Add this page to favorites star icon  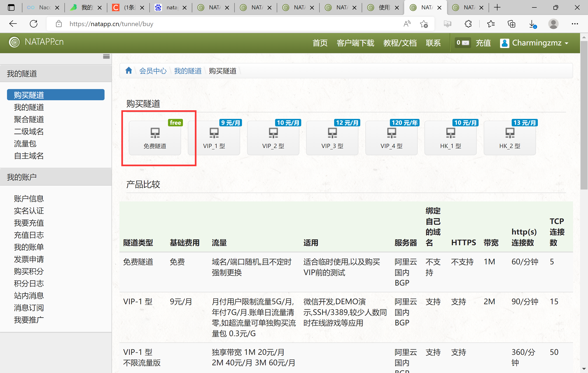click(x=424, y=24)
